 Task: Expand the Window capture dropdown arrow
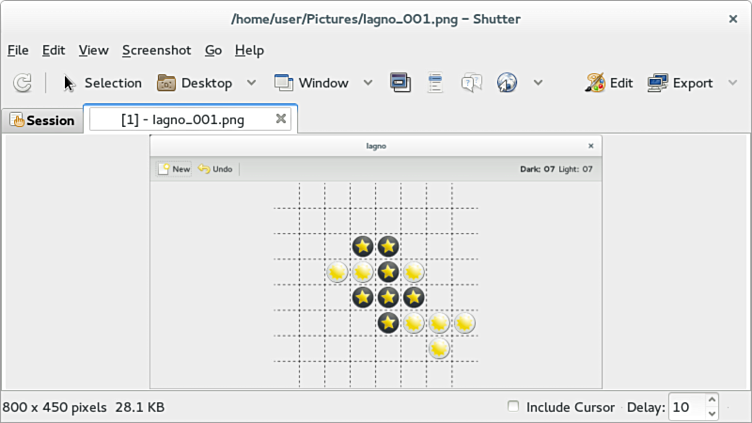coord(368,83)
